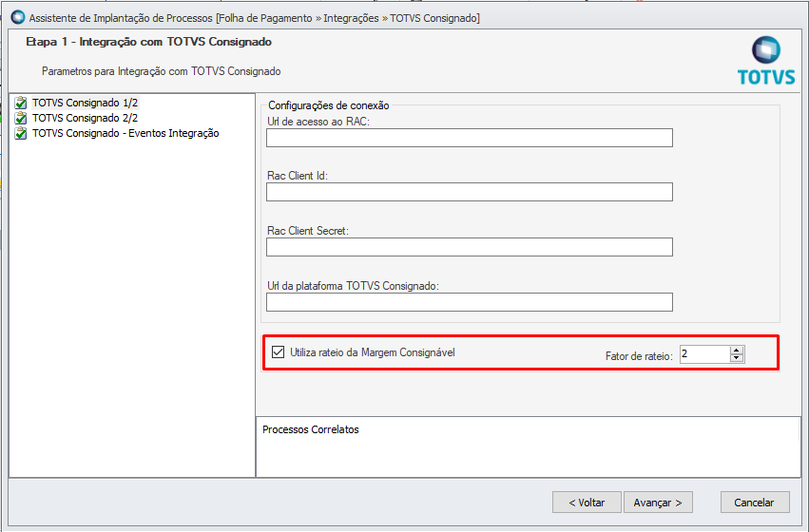This screenshot has width=809, height=532.
Task: Select TOTVS Consignado 2/2 step
Action: [86, 118]
